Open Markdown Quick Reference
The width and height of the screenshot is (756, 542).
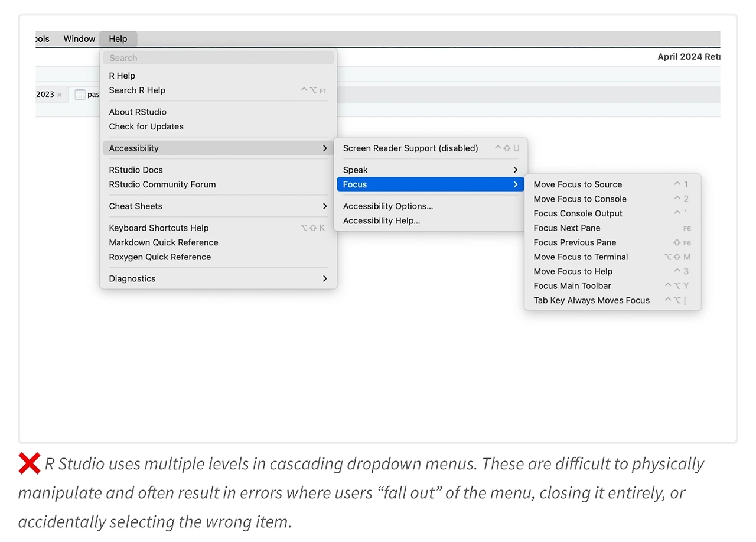(219, 242)
